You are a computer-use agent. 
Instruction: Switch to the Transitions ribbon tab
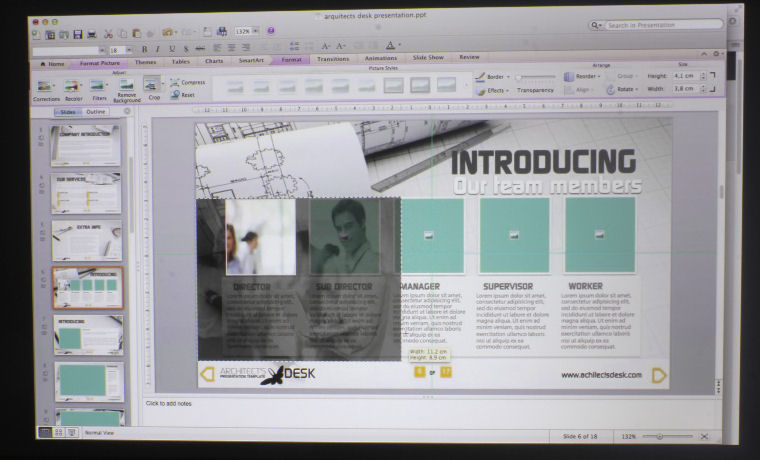(333, 59)
